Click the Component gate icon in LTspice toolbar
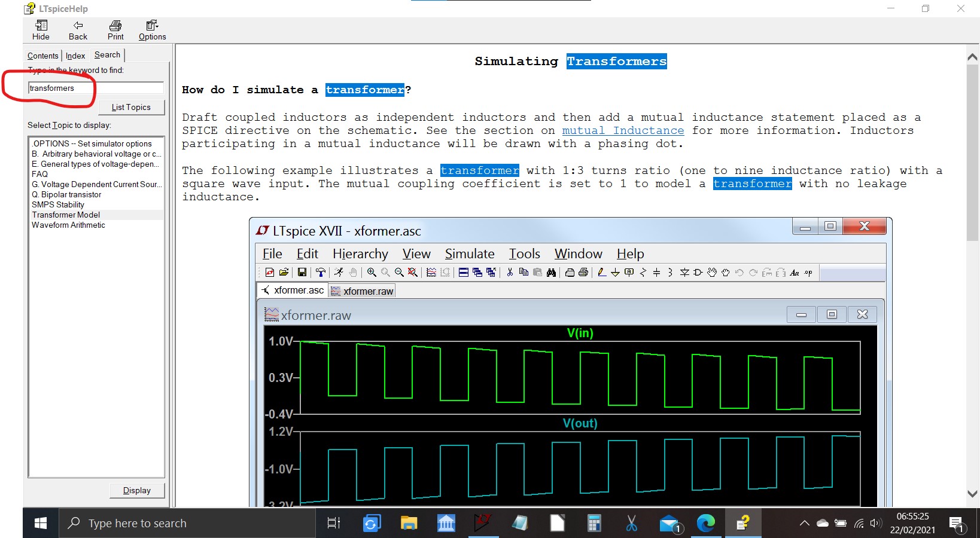The height and width of the screenshot is (538, 980). (x=698, y=273)
